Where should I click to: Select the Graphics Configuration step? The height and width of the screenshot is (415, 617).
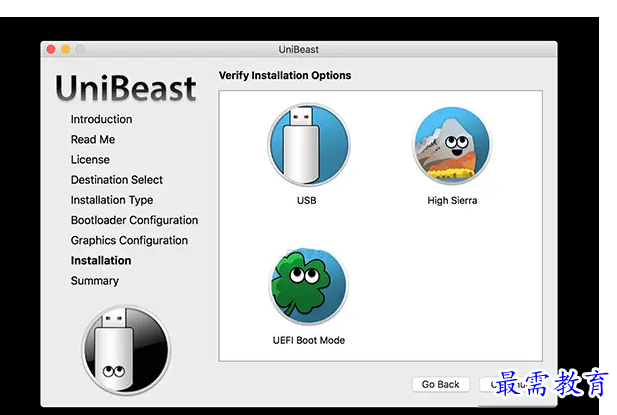coord(129,240)
